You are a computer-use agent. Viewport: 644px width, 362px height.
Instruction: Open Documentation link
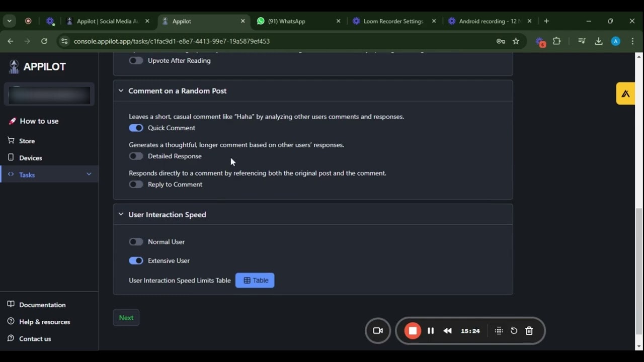pos(42,305)
